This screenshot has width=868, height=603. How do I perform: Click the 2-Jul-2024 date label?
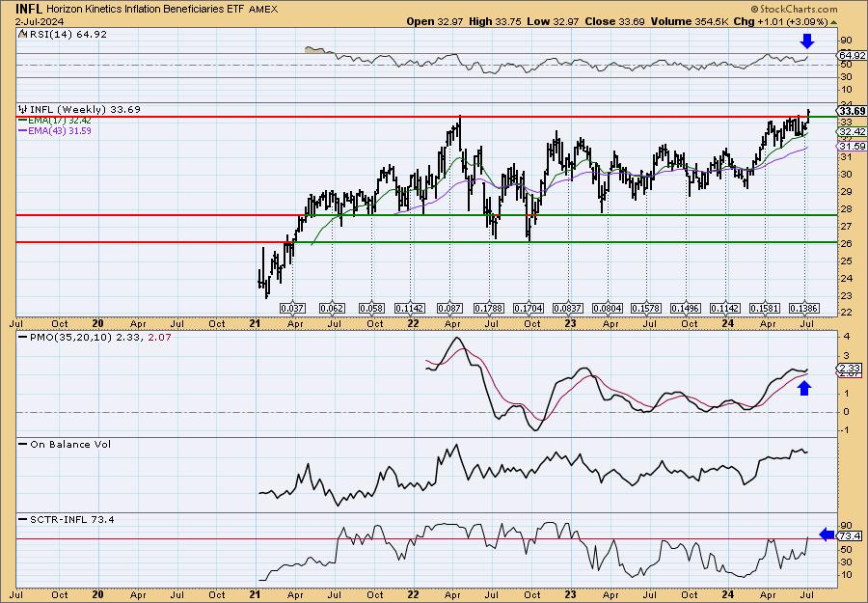click(x=40, y=22)
